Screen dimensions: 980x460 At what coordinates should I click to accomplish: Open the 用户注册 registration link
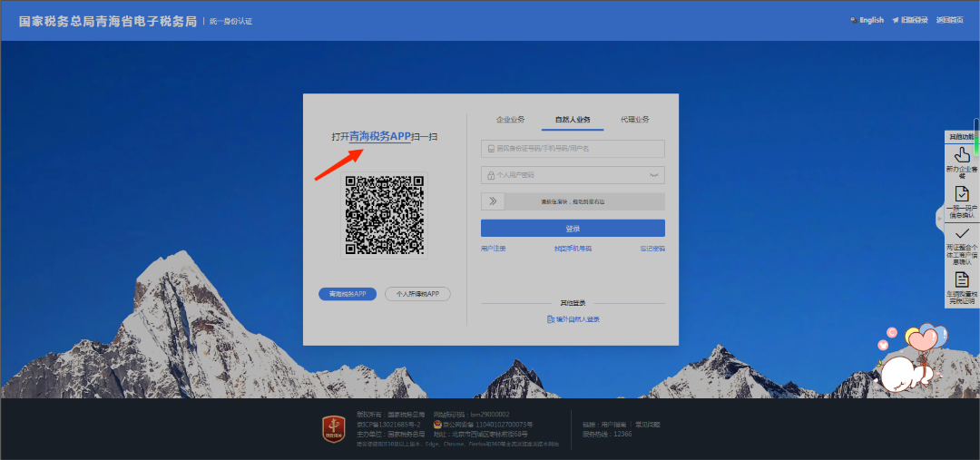click(493, 248)
